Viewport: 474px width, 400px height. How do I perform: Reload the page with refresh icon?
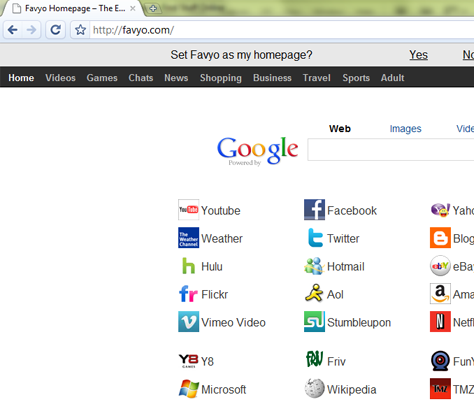pos(55,30)
